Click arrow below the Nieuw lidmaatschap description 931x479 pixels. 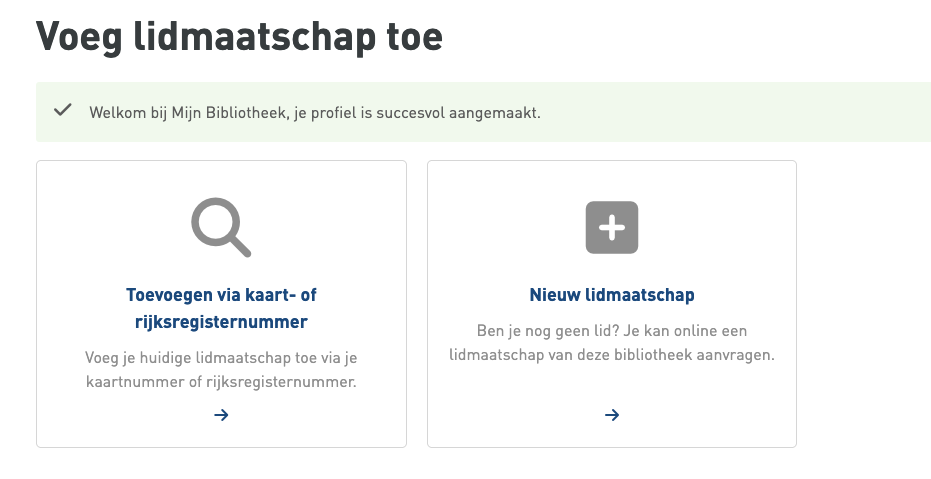[x=611, y=415]
